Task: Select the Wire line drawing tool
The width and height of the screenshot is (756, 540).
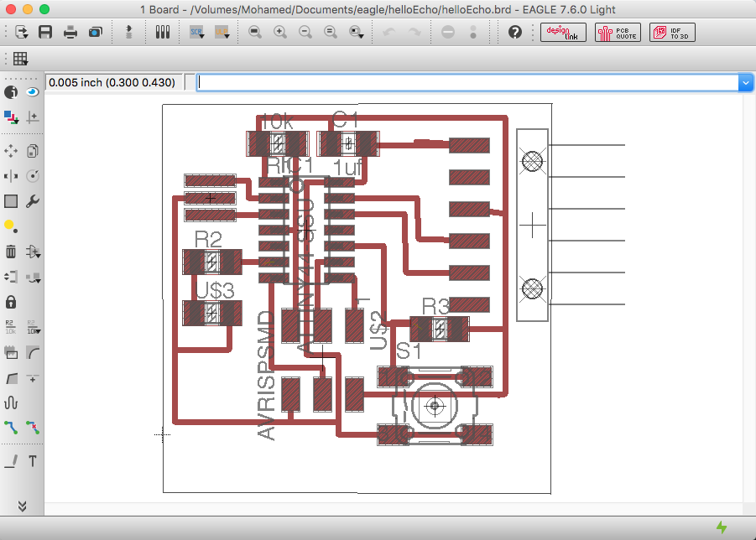Action: 11,461
